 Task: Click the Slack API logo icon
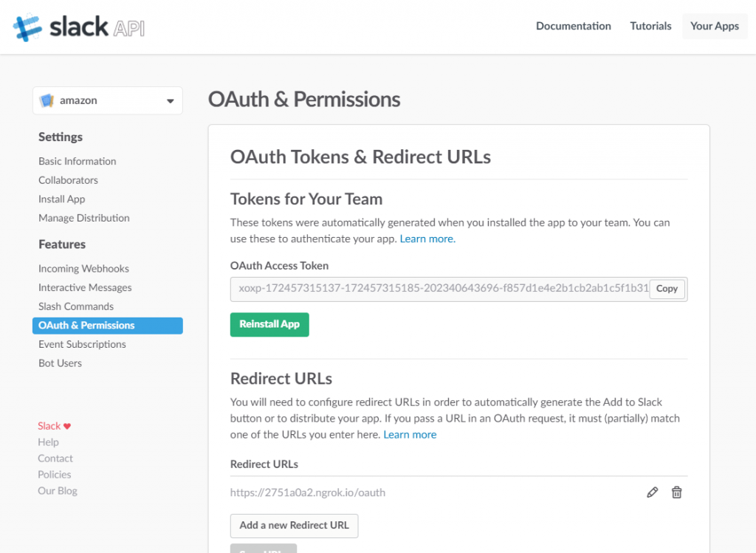click(x=28, y=27)
